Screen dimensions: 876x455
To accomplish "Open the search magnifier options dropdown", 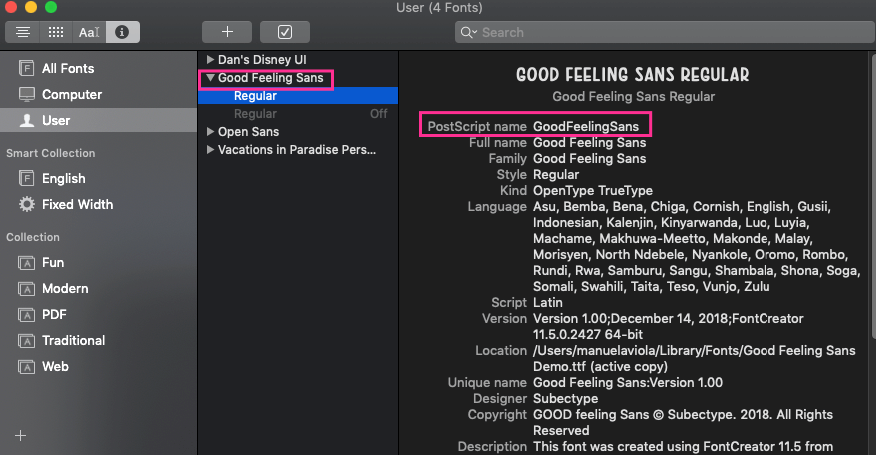I will 468,32.
